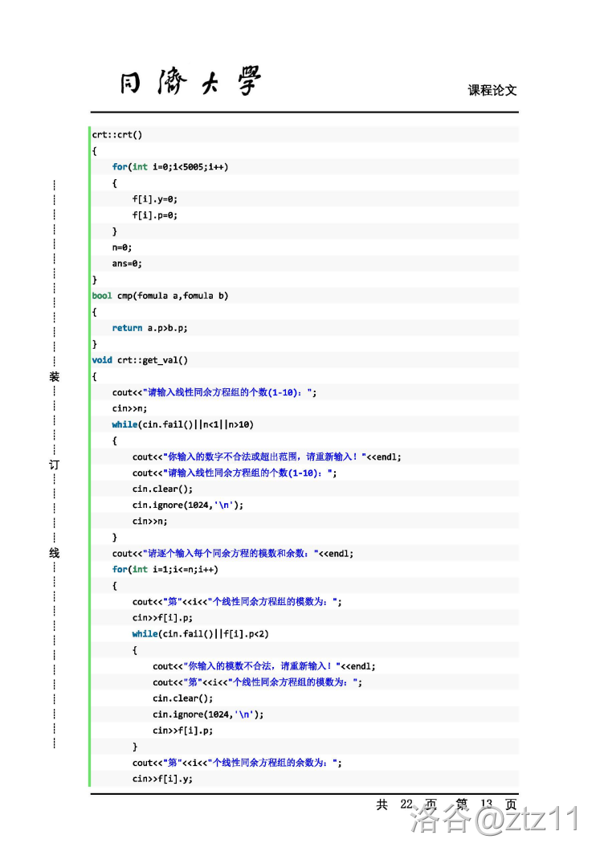Viewport: 608px width, 868px height.
Task: Click the 课程论文 header text
Action: point(492,90)
